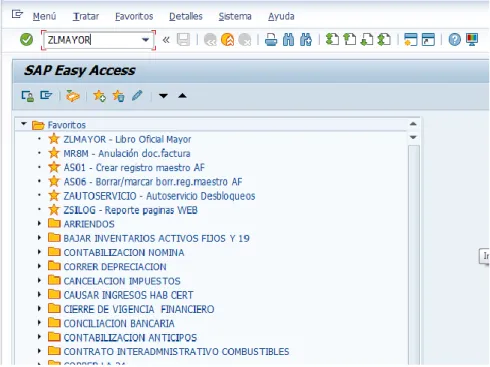This screenshot has height=367, width=490.
Task: Open the Help question mark icon
Action: point(455,40)
